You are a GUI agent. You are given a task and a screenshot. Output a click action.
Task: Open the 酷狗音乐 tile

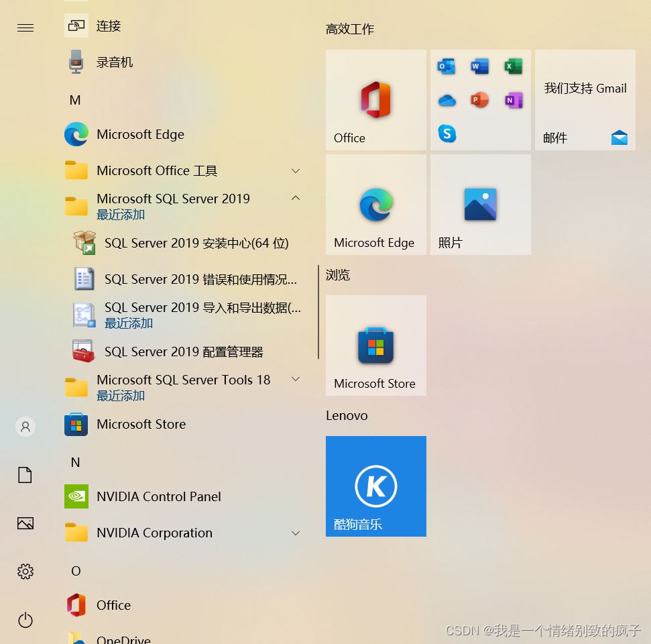[x=375, y=486]
